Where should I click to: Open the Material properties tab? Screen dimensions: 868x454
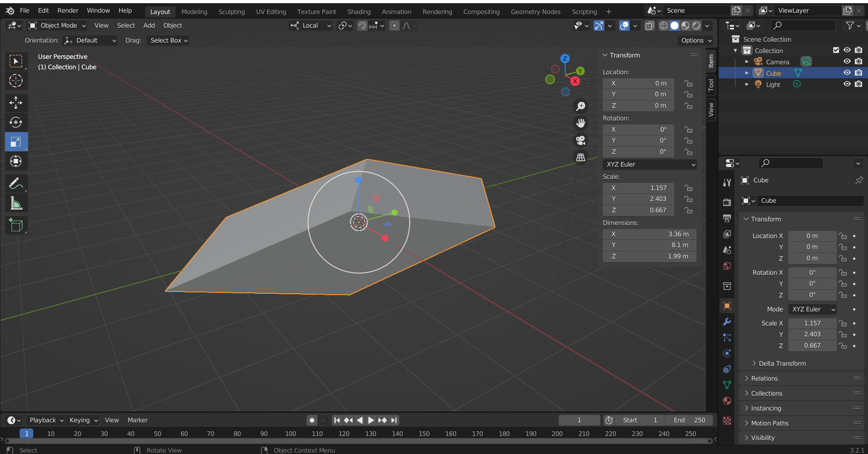pos(727,401)
